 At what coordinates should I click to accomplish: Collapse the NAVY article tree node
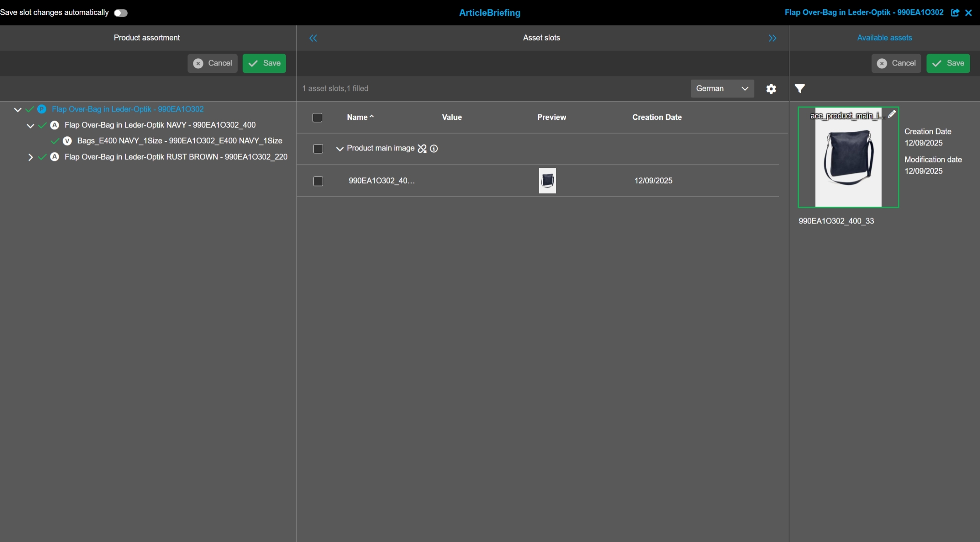(x=30, y=126)
